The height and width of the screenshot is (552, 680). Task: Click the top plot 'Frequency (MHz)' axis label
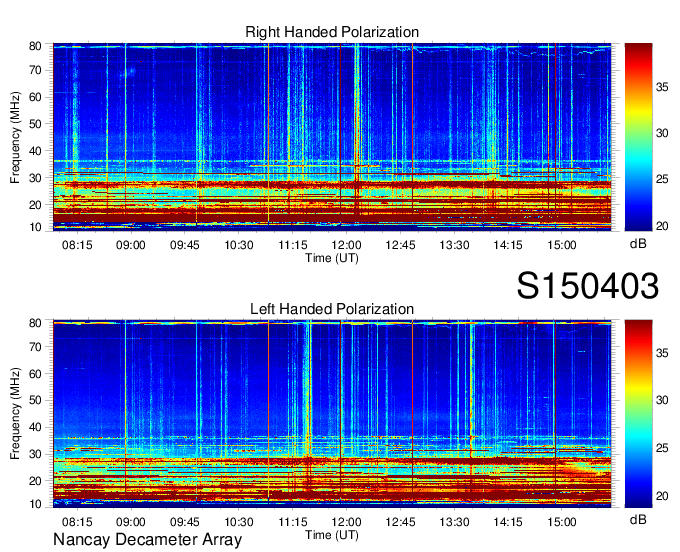(15, 137)
